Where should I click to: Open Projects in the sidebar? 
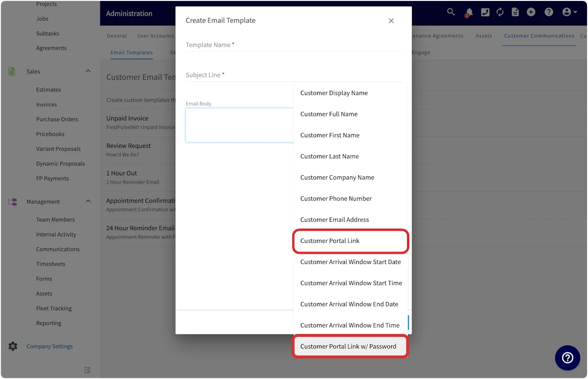pos(47,4)
